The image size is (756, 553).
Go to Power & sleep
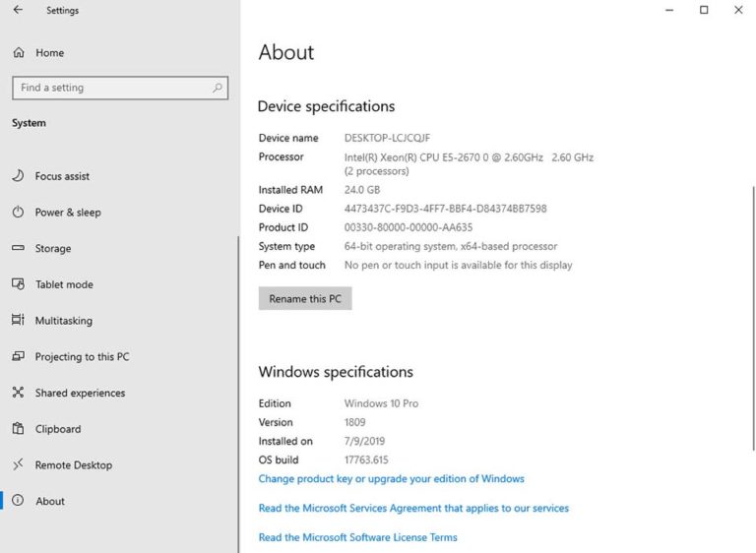click(x=68, y=213)
